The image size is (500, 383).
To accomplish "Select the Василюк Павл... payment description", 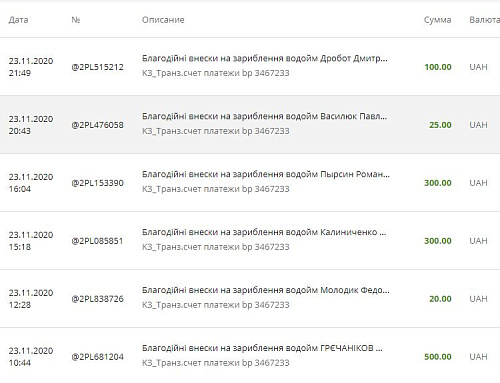I will [x=265, y=117].
